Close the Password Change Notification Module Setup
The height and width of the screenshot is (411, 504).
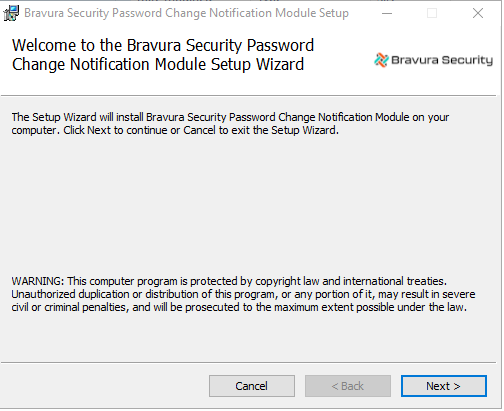[x=478, y=13]
